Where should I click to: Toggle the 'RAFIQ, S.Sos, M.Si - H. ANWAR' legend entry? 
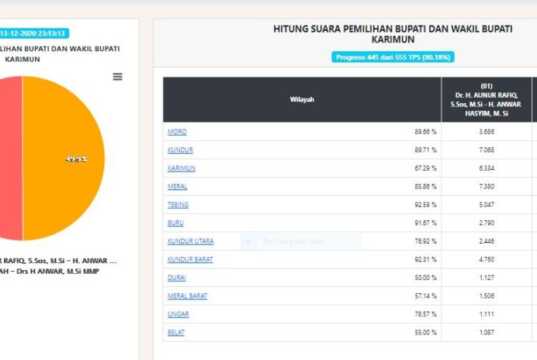(58, 261)
